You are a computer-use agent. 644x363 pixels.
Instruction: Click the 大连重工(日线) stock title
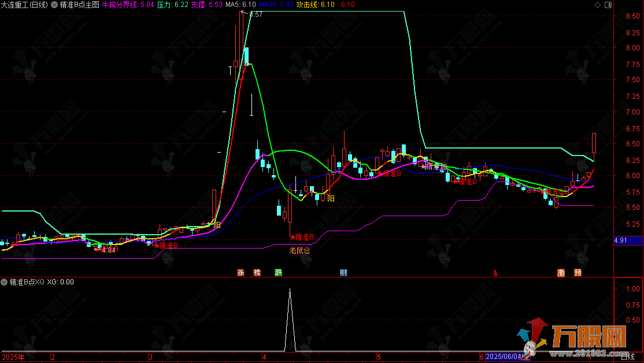click(24, 5)
